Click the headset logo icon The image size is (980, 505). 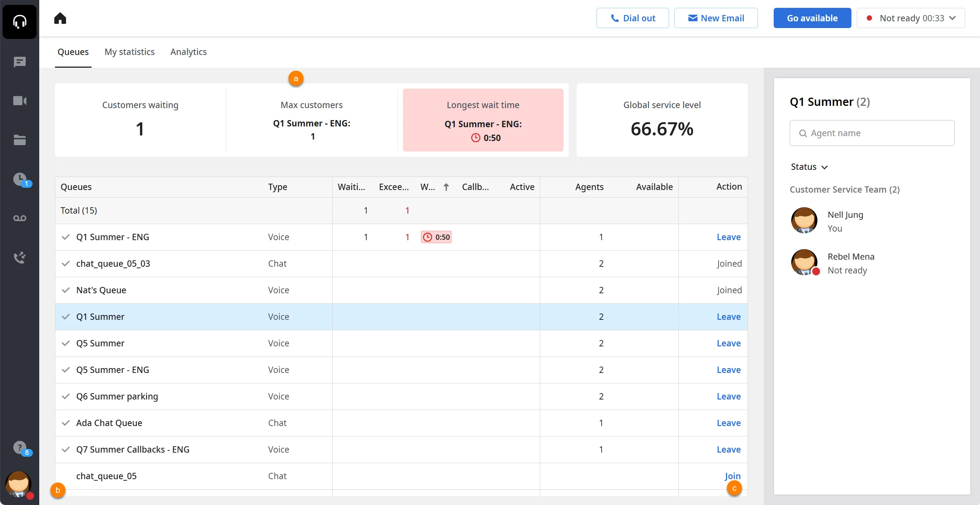(x=19, y=21)
